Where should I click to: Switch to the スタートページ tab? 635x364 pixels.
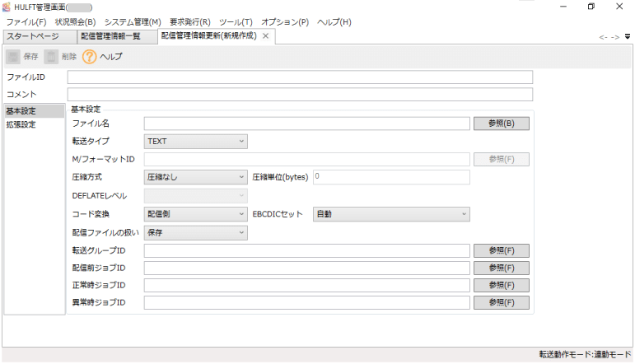pyautogui.click(x=40, y=36)
